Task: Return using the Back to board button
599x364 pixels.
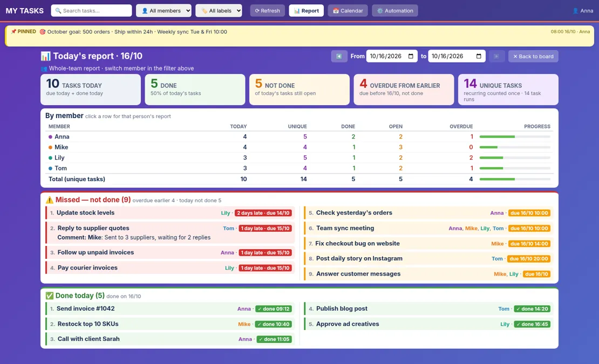Action: pos(533,57)
